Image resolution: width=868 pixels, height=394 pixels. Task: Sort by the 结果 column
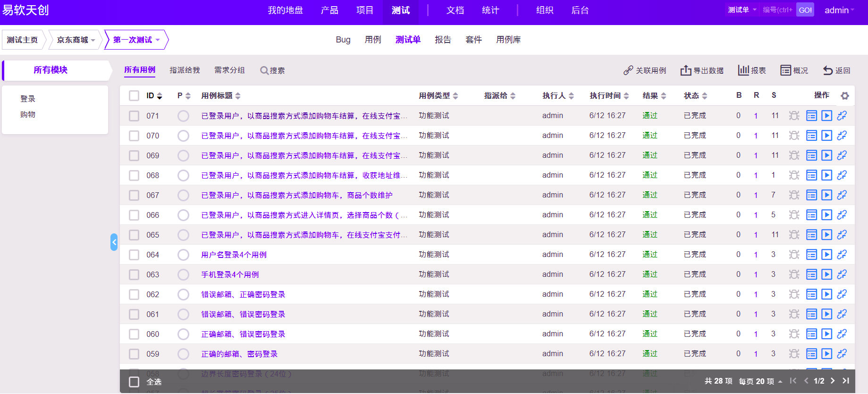[655, 96]
